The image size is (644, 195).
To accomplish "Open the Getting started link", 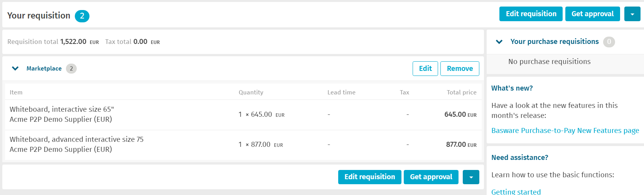I will point(516,192).
